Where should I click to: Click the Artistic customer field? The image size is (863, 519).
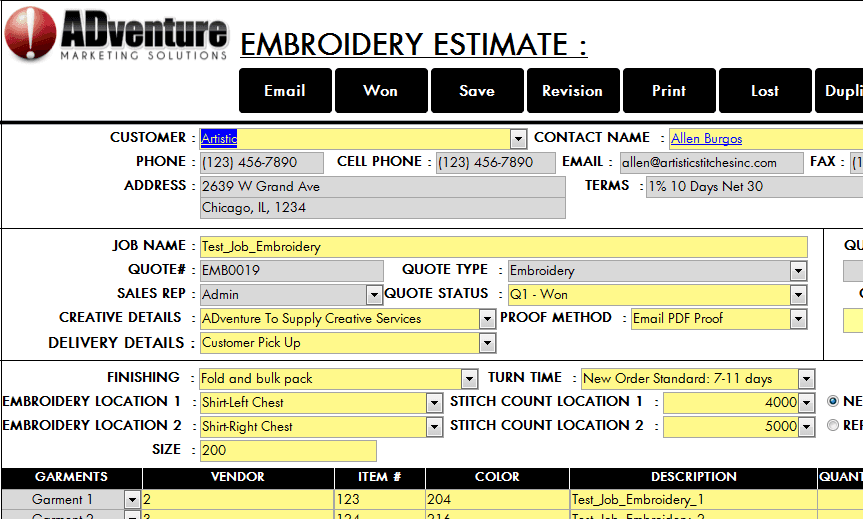tap(355, 139)
